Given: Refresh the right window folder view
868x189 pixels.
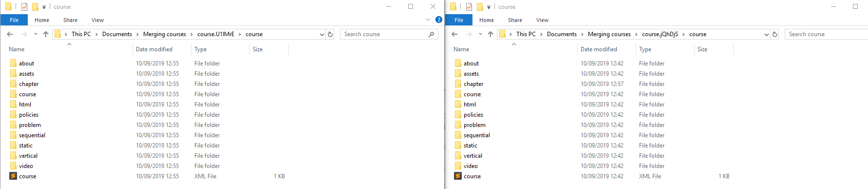Looking at the screenshot, I should coord(775,34).
